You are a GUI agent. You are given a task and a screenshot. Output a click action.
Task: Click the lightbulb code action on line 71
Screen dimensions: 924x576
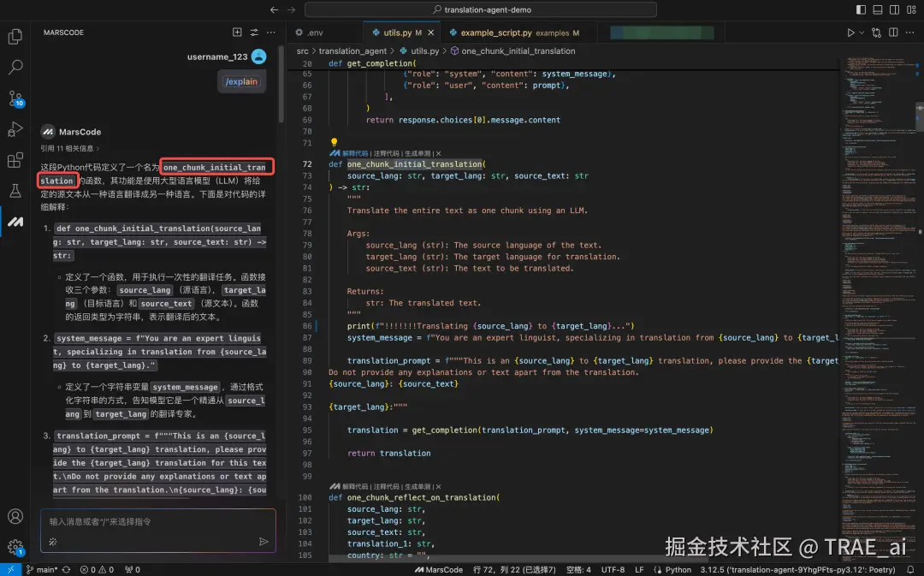click(335, 142)
